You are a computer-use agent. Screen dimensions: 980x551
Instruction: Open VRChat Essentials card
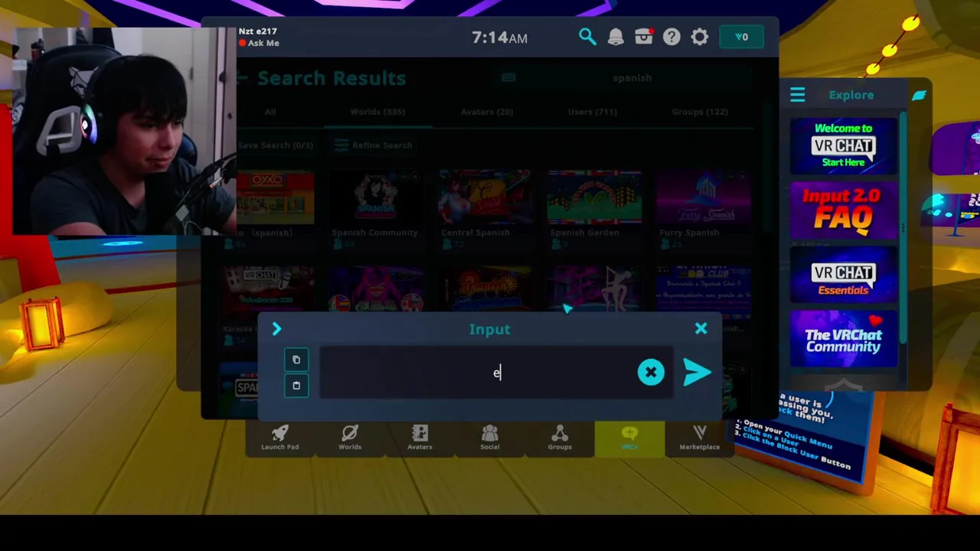click(843, 274)
